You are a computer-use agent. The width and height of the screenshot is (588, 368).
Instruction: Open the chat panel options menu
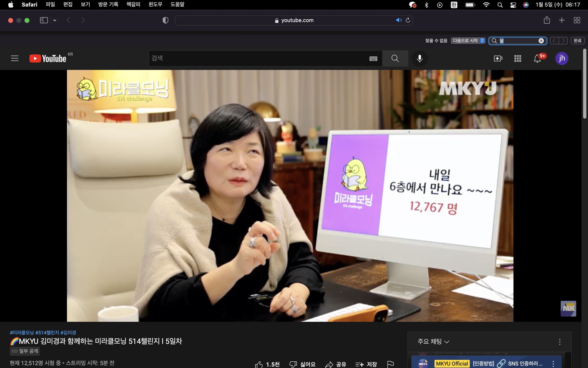point(560,342)
